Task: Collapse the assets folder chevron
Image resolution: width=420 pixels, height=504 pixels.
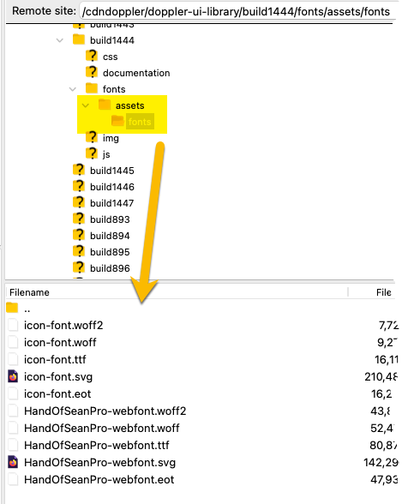Action: click(x=86, y=105)
